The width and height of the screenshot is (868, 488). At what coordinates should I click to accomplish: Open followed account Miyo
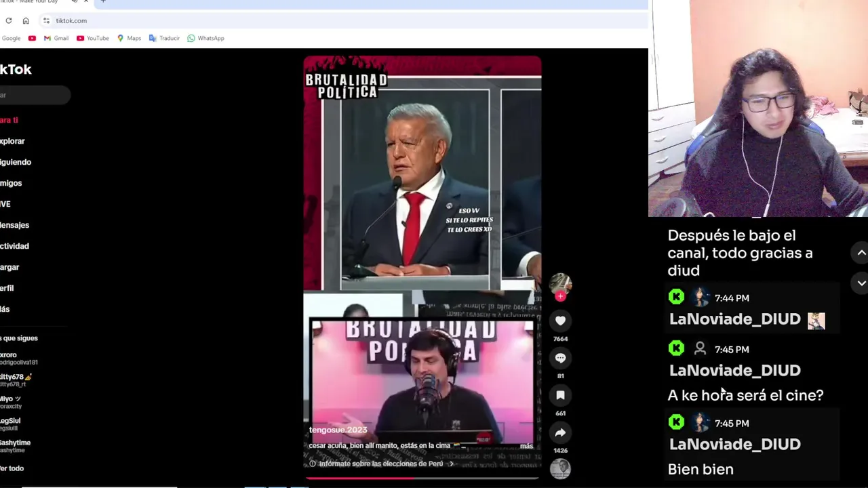[12, 403]
